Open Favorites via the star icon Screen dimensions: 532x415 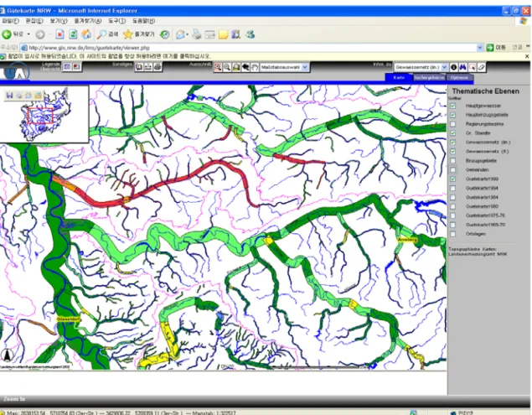tap(139, 34)
